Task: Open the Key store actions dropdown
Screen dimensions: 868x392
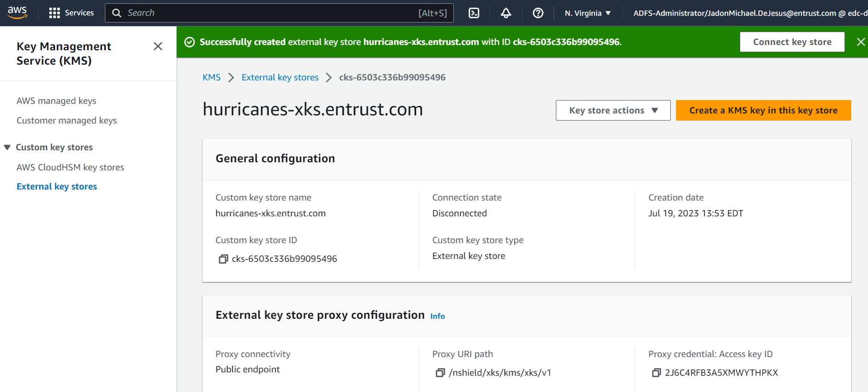Action: click(613, 111)
